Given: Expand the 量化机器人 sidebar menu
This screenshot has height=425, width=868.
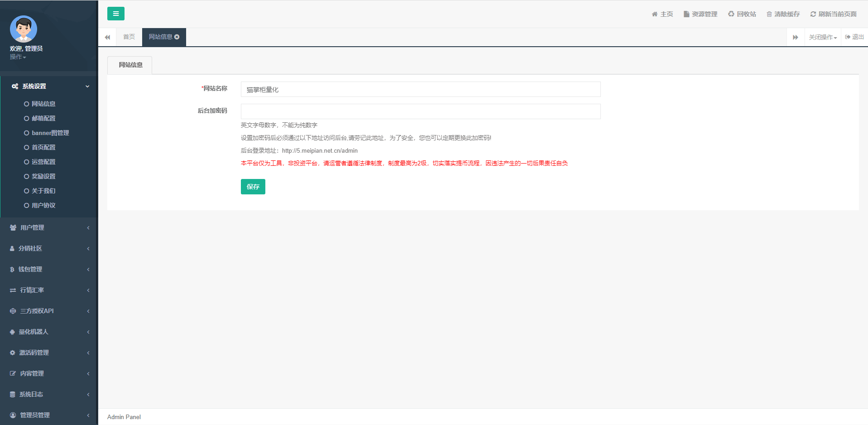Looking at the screenshot, I should pos(49,332).
